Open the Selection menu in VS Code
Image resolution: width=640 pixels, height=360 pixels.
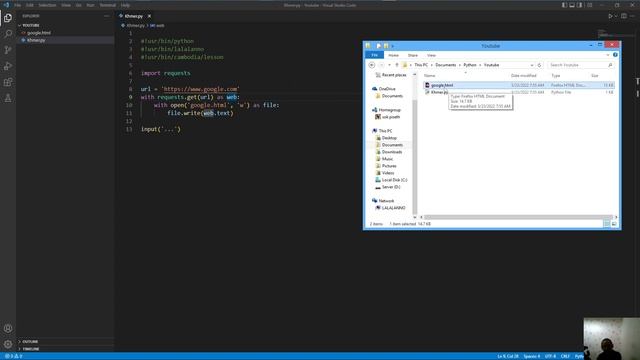47,5
